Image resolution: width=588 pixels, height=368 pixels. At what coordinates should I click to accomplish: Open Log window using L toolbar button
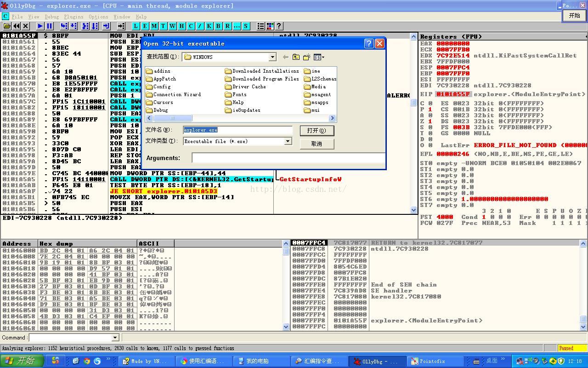click(136, 26)
